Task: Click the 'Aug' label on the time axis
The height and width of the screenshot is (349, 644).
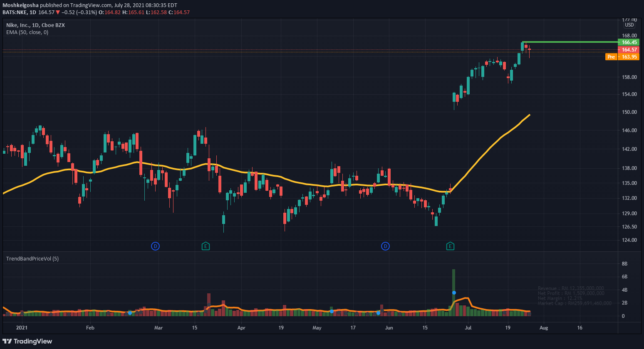Action: [x=544, y=328]
